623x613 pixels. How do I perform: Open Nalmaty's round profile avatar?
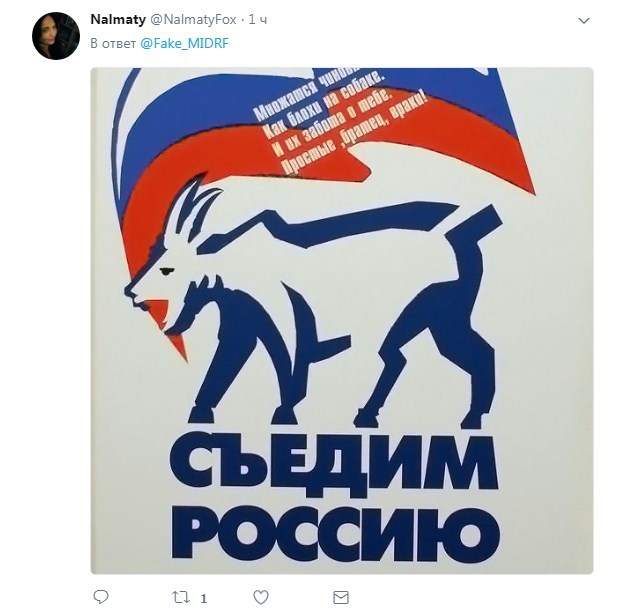pyautogui.click(x=56, y=36)
